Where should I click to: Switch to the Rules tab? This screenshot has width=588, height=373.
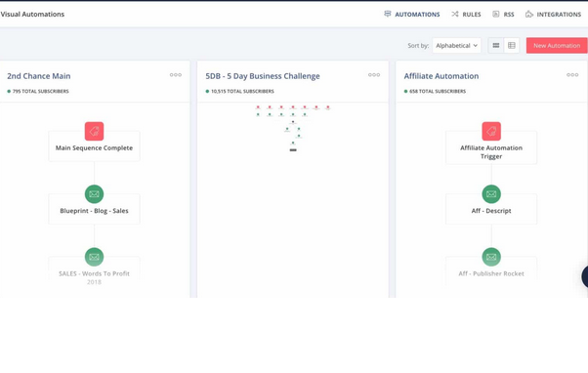466,15
